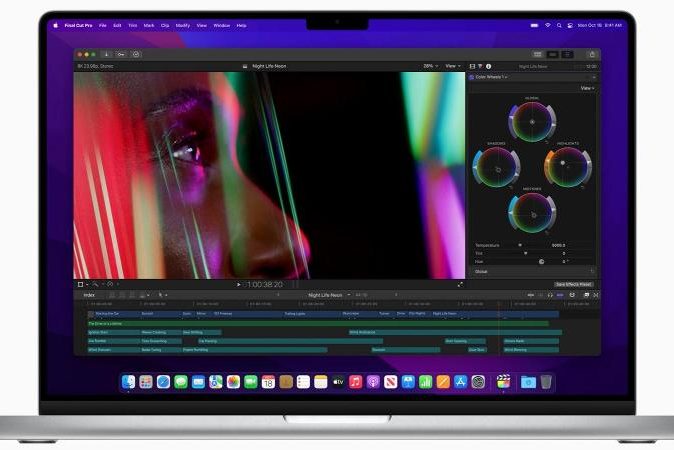Open the color inspector triangle icon
674x450 pixels.
pos(480,66)
